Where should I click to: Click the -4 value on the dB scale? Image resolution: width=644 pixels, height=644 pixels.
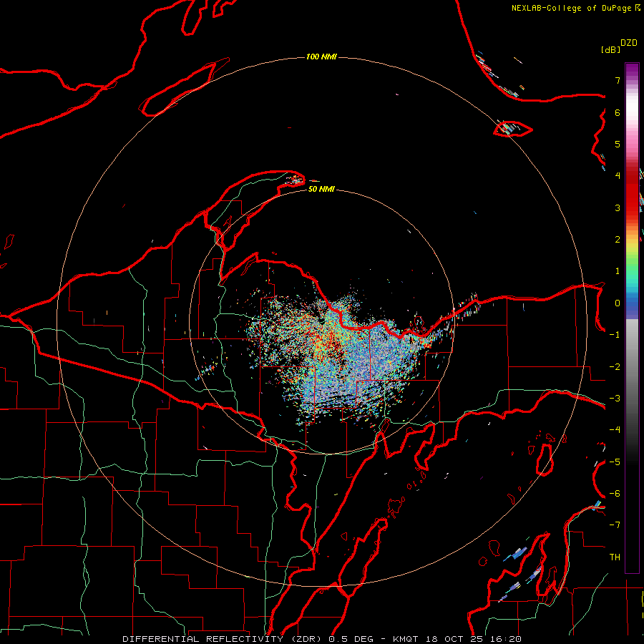point(615,430)
